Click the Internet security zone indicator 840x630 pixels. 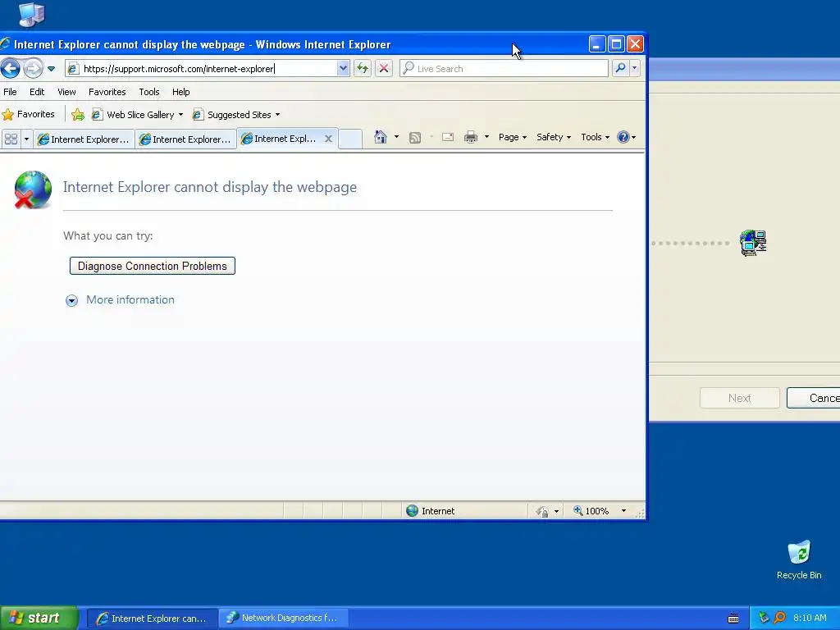(430, 511)
